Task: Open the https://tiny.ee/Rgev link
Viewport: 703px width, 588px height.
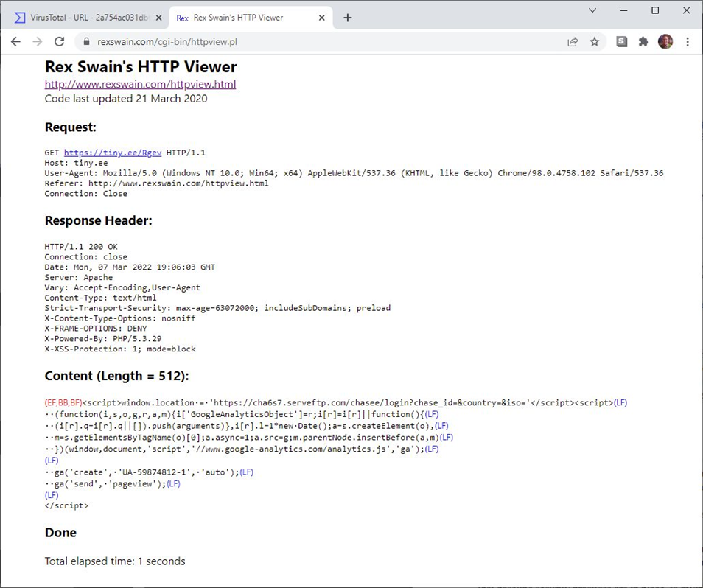Action: pos(112,153)
